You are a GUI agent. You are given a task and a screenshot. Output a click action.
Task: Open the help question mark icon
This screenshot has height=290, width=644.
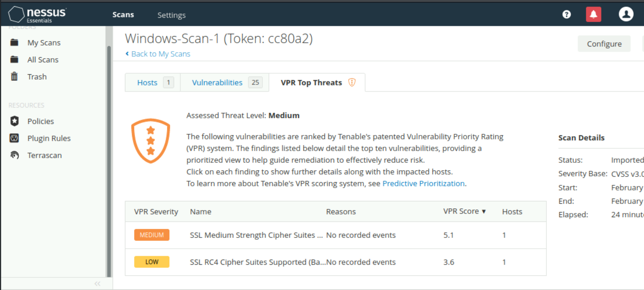click(x=567, y=15)
